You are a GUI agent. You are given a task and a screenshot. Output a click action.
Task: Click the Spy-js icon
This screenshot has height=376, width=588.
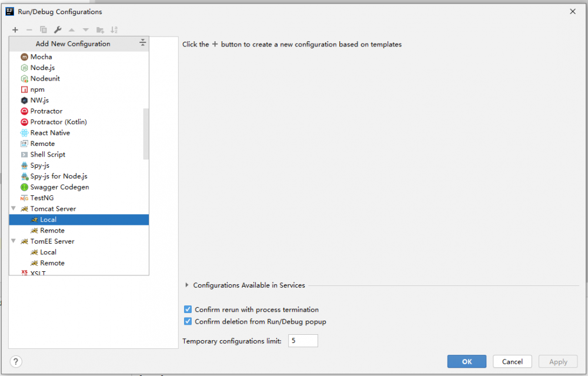[x=24, y=165]
